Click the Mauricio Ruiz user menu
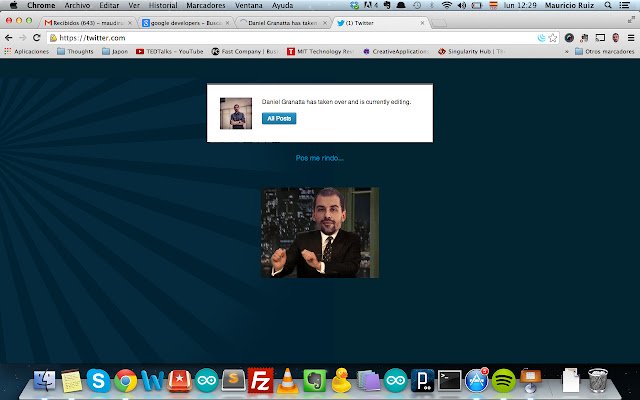The height and width of the screenshot is (400, 640). click(x=569, y=5)
